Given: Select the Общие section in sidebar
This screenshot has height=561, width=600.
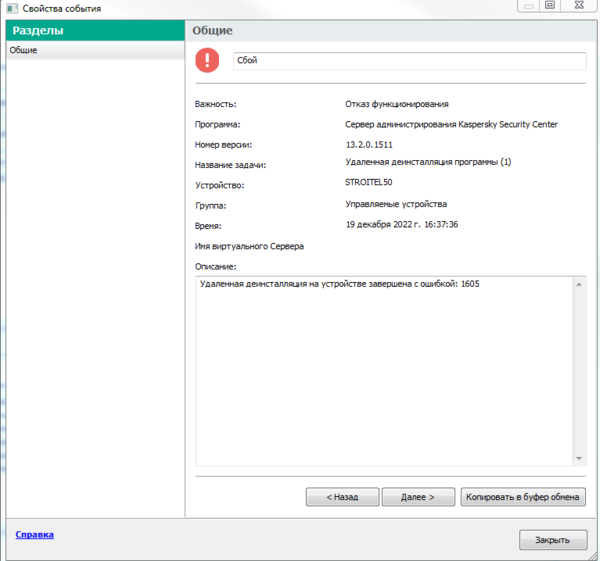Looking at the screenshot, I should [95, 50].
